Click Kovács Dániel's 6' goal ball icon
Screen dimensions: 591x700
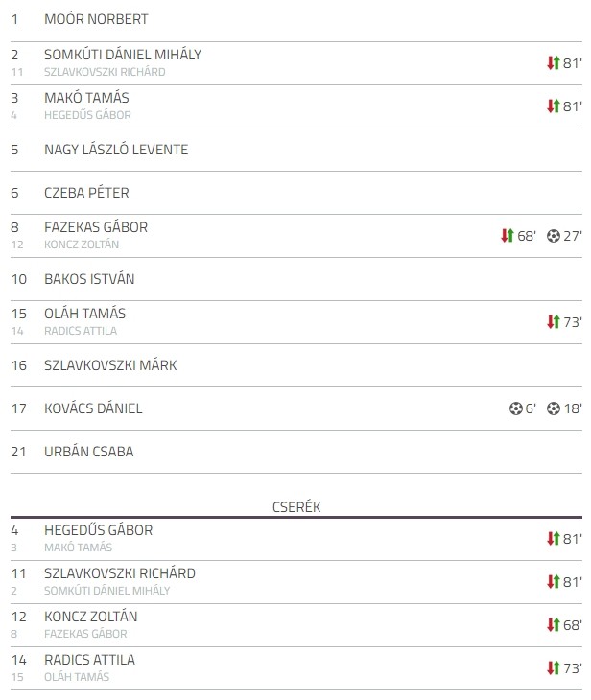(x=515, y=408)
